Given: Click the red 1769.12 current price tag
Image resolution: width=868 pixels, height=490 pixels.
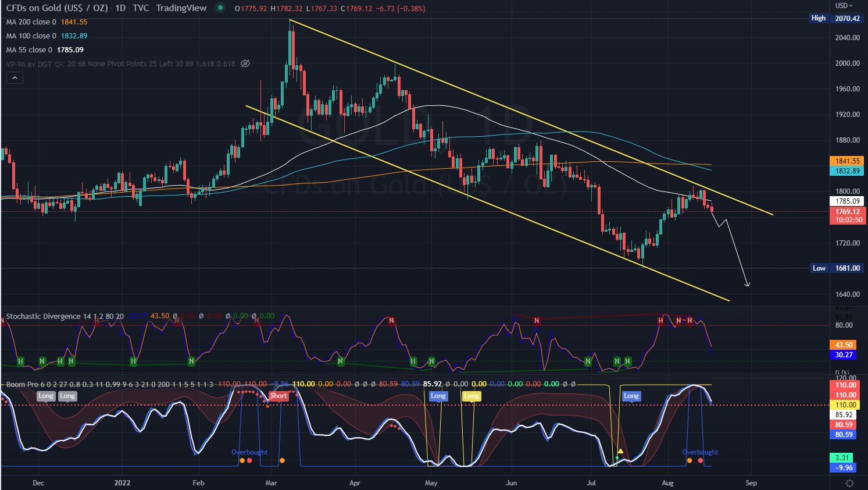Looking at the screenshot, I should coord(848,216).
